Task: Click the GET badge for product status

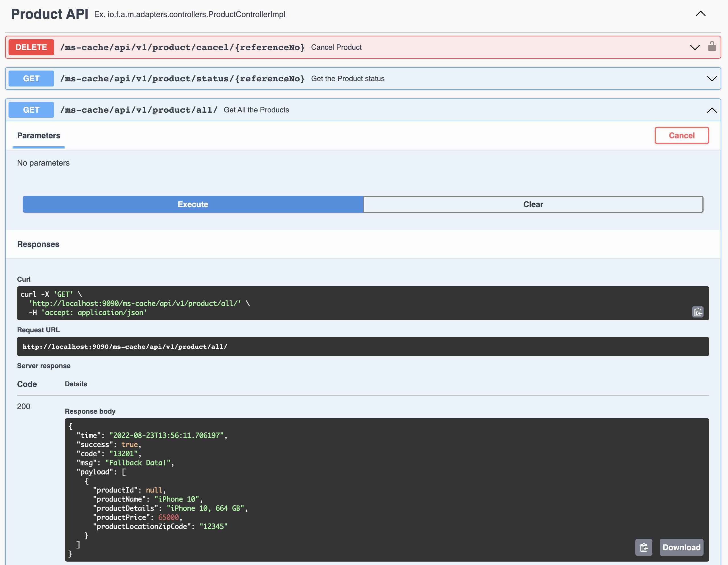Action: click(31, 79)
